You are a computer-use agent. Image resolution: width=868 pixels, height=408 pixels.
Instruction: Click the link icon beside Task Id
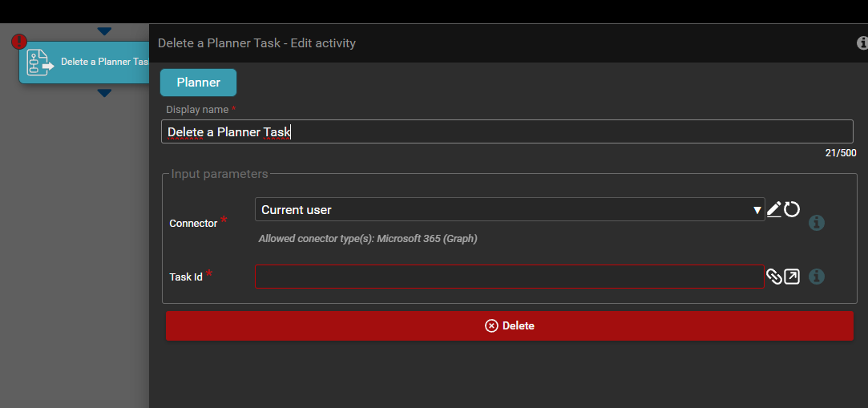click(773, 277)
